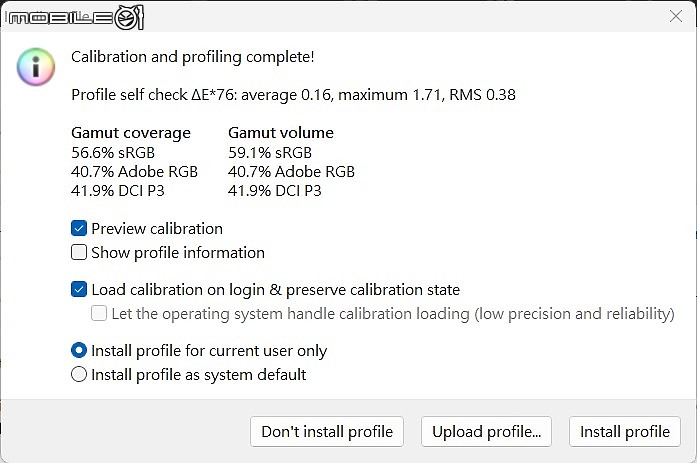This screenshot has height=463, width=697.
Task: Click the 59.1% sRGB volume value
Action: [x=270, y=152]
